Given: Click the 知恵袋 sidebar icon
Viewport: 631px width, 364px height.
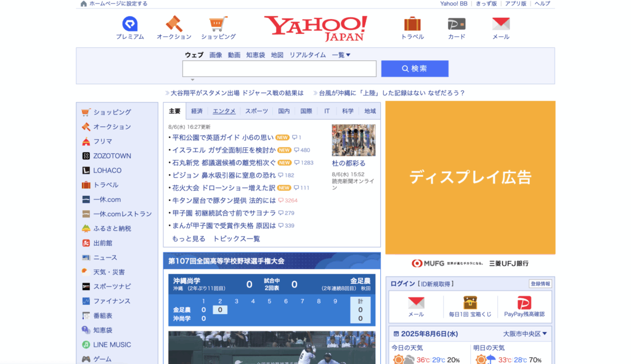Looking at the screenshot, I should [86, 330].
